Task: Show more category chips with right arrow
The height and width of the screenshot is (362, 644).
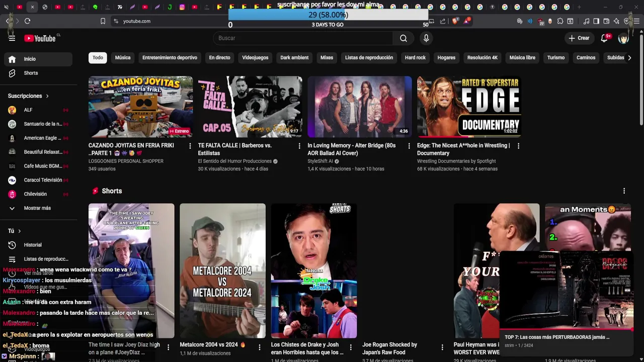Action: 629,58
